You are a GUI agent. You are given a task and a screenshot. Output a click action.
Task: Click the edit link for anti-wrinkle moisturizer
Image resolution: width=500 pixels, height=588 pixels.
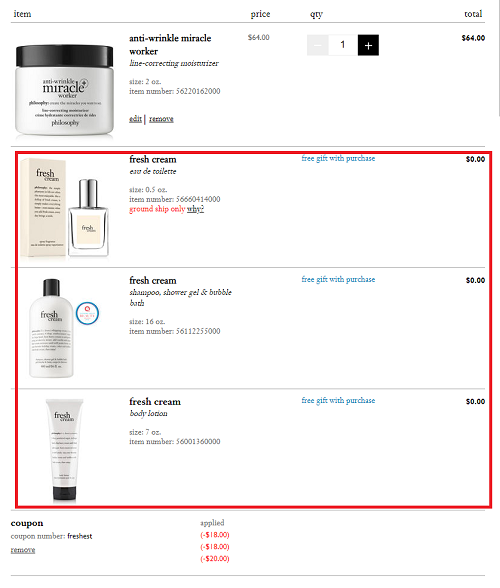click(x=135, y=119)
